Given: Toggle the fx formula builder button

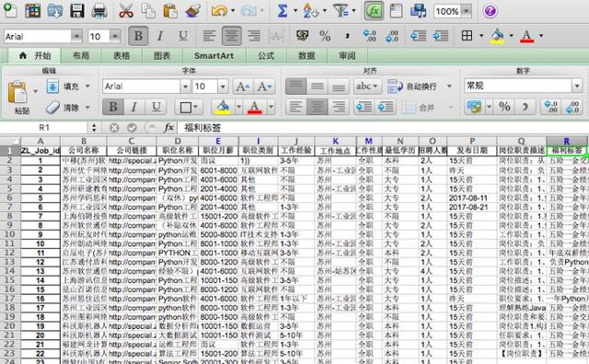Looking at the screenshot, I should [374, 10].
